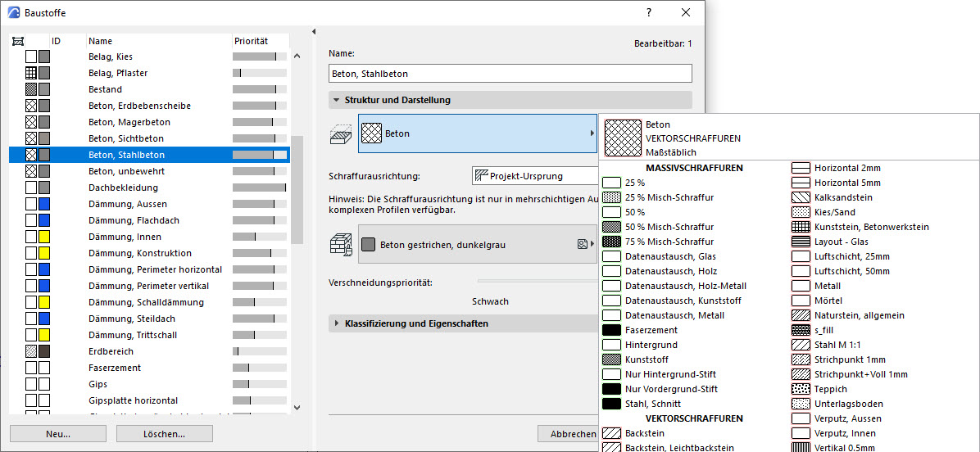Image resolution: width=980 pixels, height=452 pixels.
Task: Click hatch icon beside Beton, Erdbebenscheibe
Action: point(31,106)
